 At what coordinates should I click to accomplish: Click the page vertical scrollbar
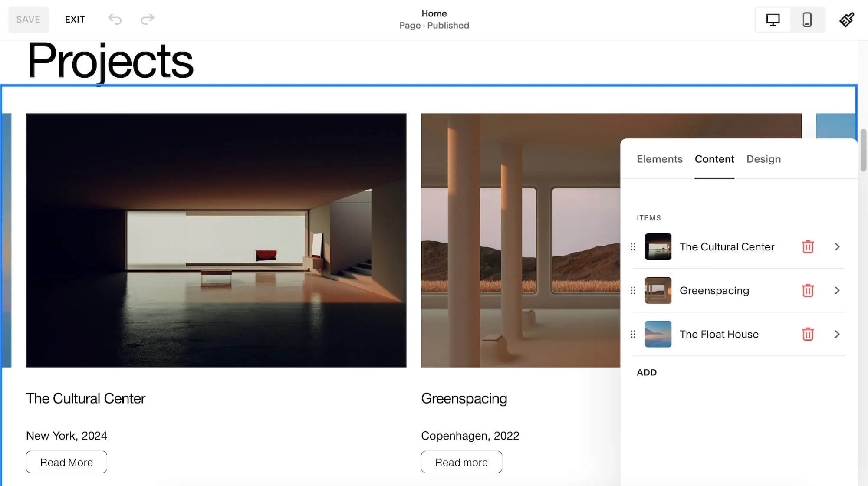click(863, 150)
